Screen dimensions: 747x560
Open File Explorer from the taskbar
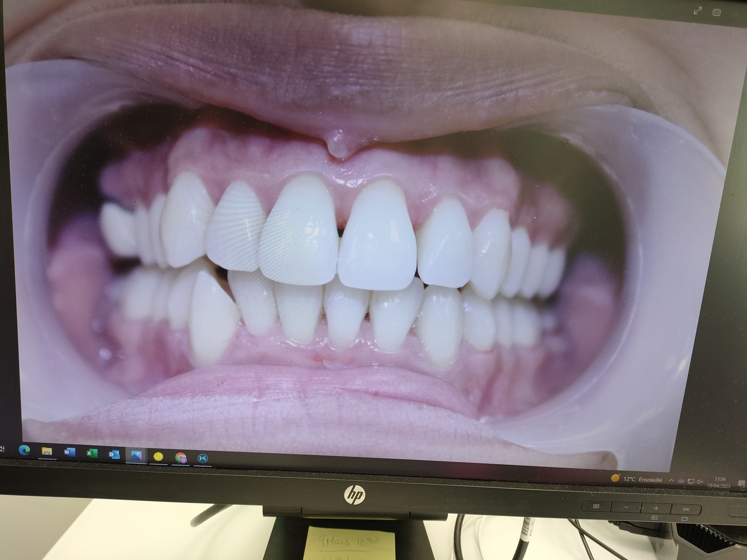click(x=47, y=451)
